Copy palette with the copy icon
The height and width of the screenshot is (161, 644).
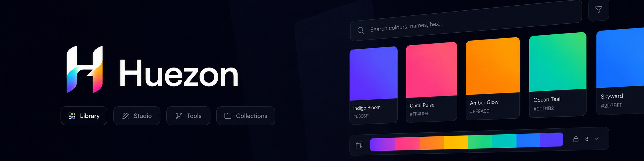coord(359,145)
